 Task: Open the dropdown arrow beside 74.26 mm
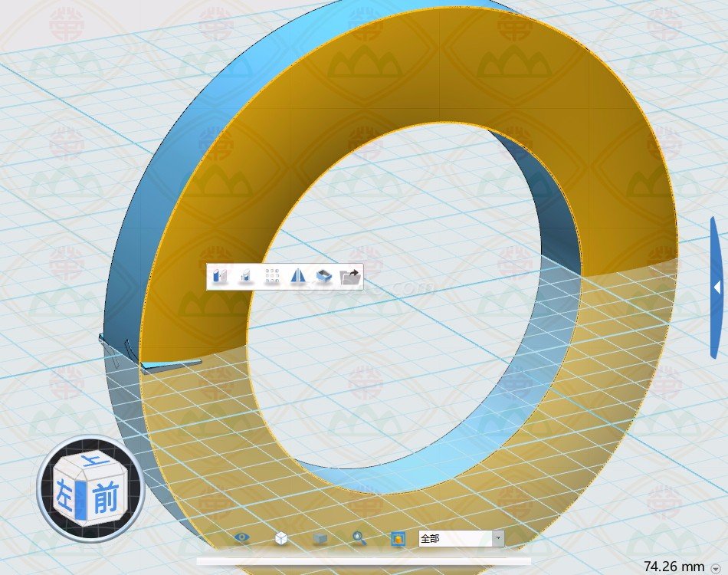click(x=714, y=567)
